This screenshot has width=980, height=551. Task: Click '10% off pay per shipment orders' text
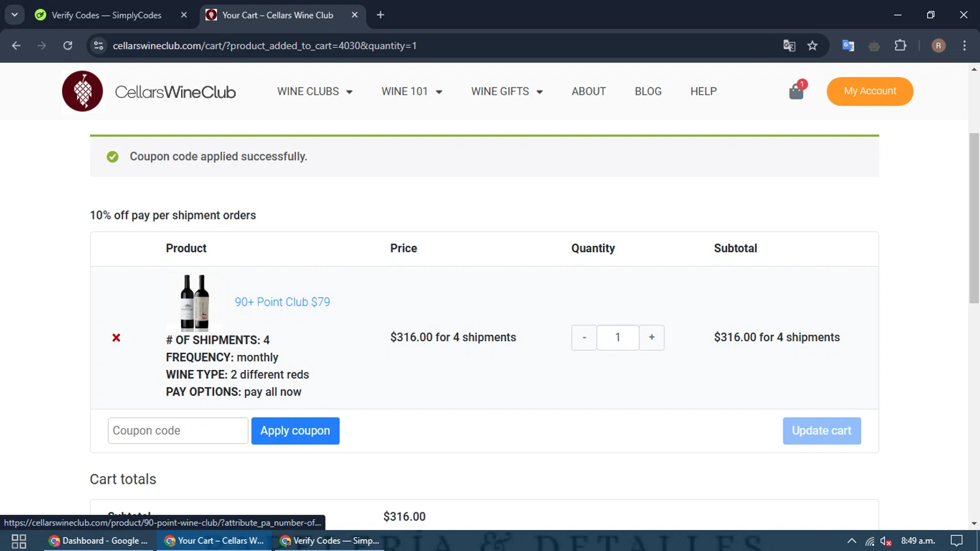(x=173, y=216)
